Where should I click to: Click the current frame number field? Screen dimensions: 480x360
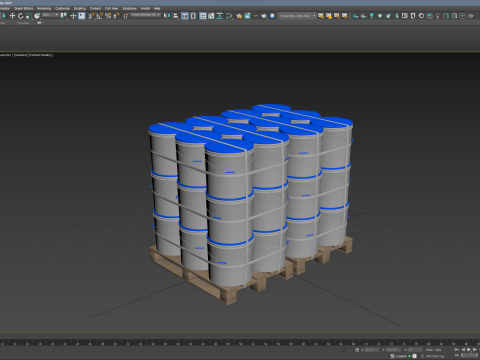469,356
